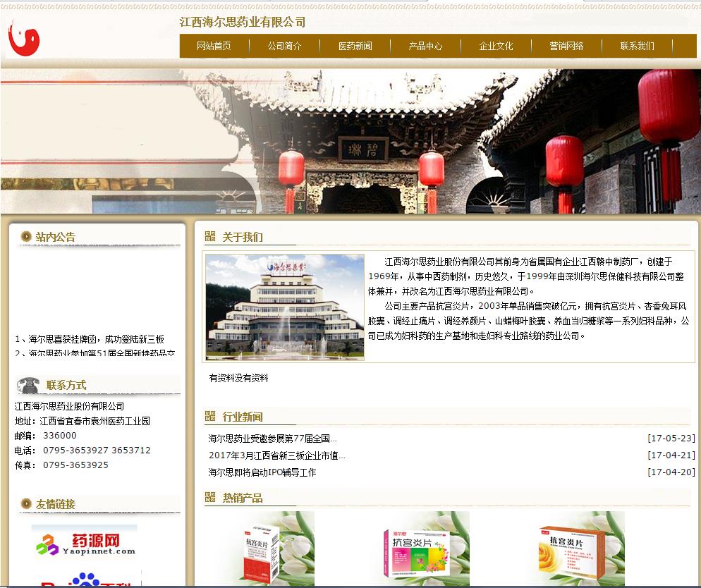Click the company building photo
This screenshot has width=701, height=588.
click(285, 307)
